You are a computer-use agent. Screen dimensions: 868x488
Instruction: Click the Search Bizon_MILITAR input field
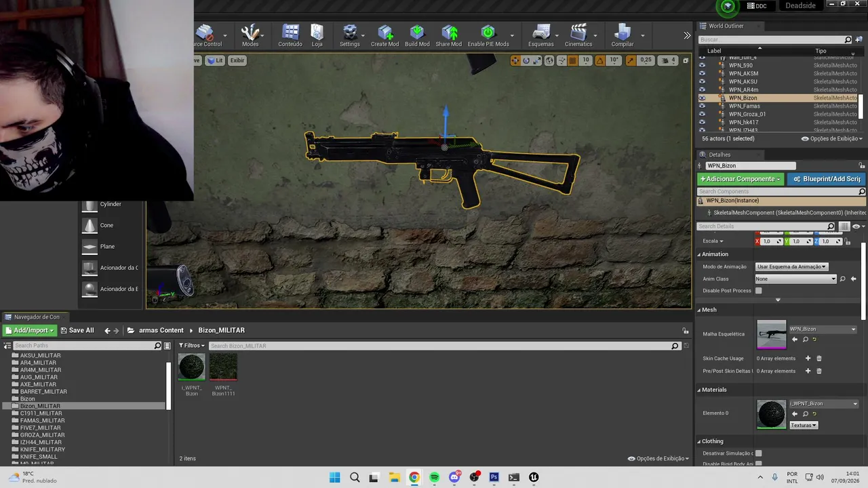pyautogui.click(x=440, y=346)
